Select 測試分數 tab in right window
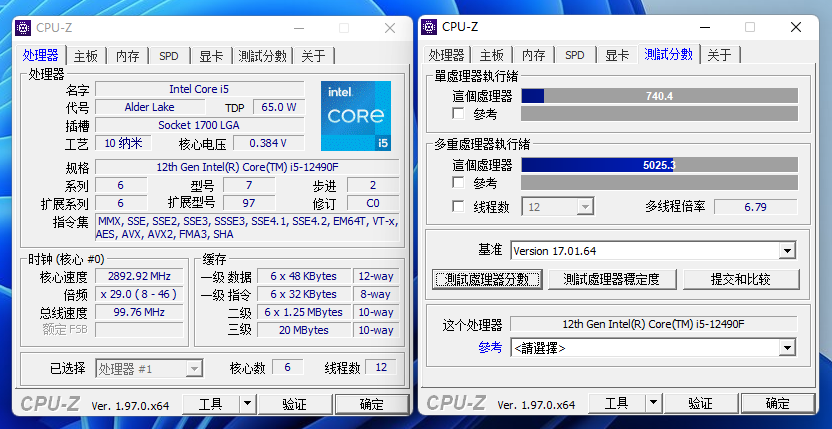 668,54
